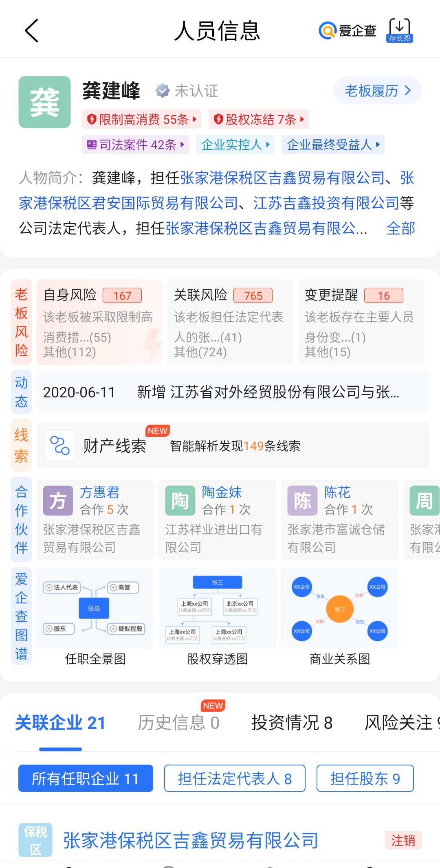Viewport: 440px width, 868px height.
Task: Expand 企业实控人 tag
Action: coord(235,145)
